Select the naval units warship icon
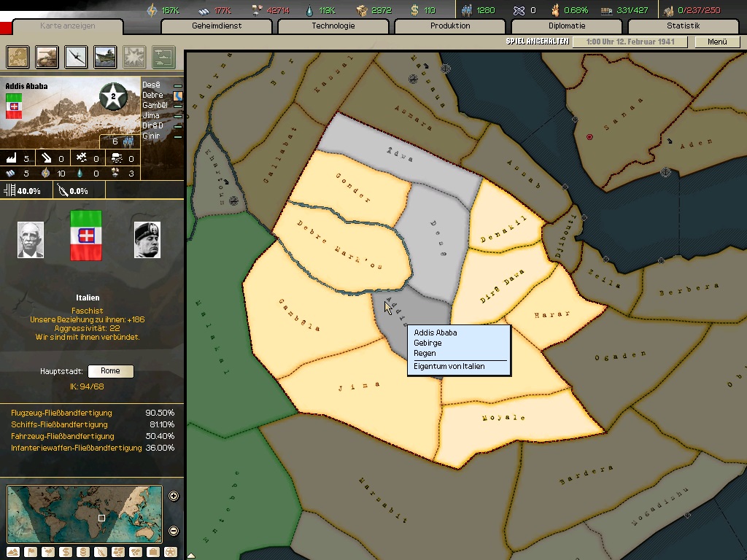The height and width of the screenshot is (560, 747). pyautogui.click(x=105, y=56)
